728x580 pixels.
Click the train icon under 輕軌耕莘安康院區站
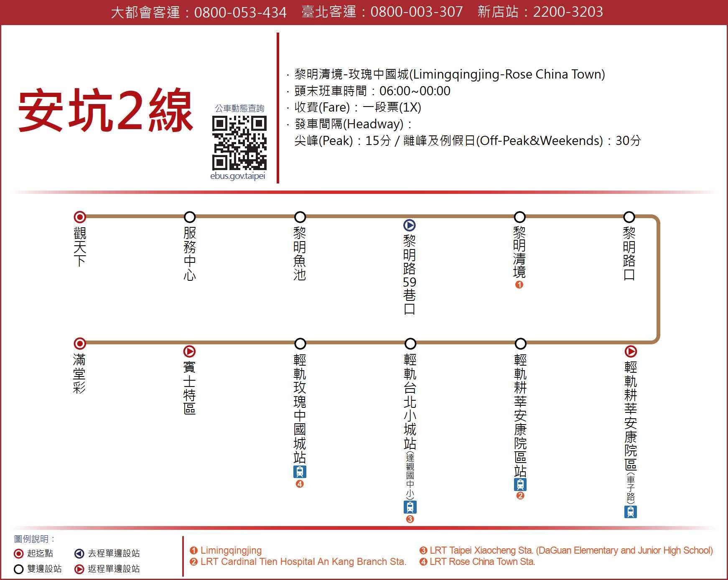[x=520, y=484]
